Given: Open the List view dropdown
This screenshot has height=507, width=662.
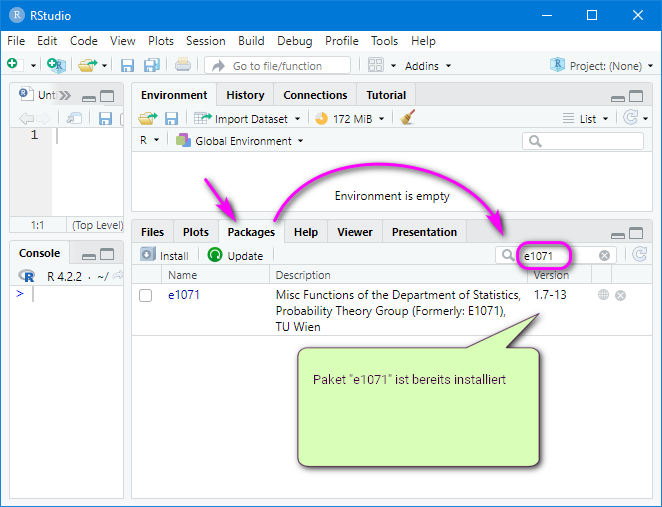Looking at the screenshot, I should (x=586, y=119).
